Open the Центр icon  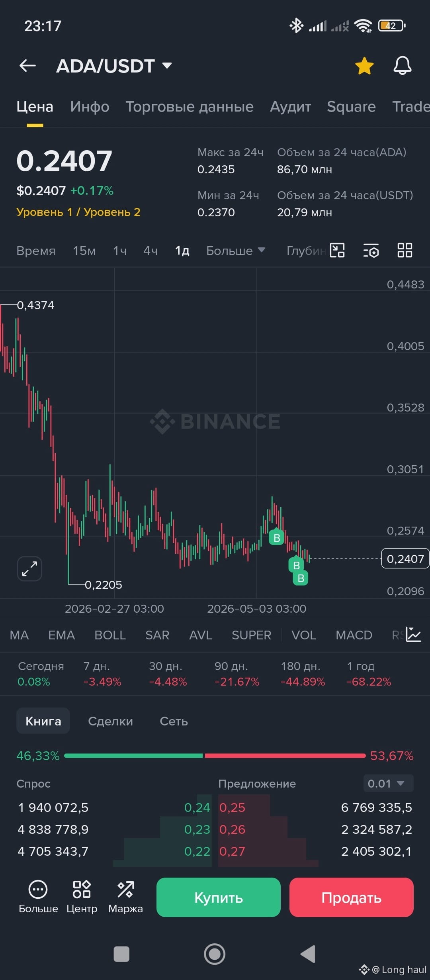82,897
